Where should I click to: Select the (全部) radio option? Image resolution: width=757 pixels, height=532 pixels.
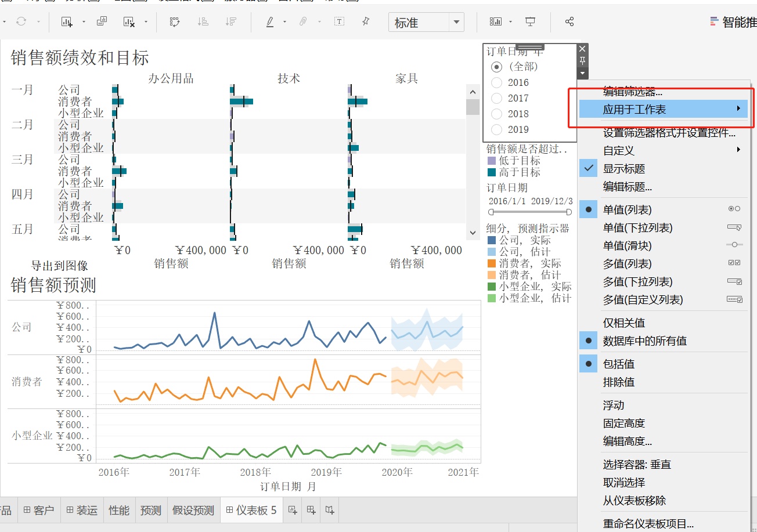pos(496,67)
